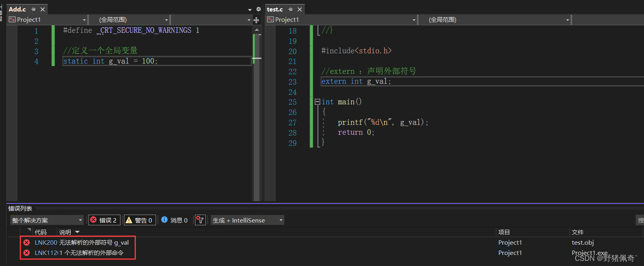Toggle the 消息 0 messages filter

174,220
